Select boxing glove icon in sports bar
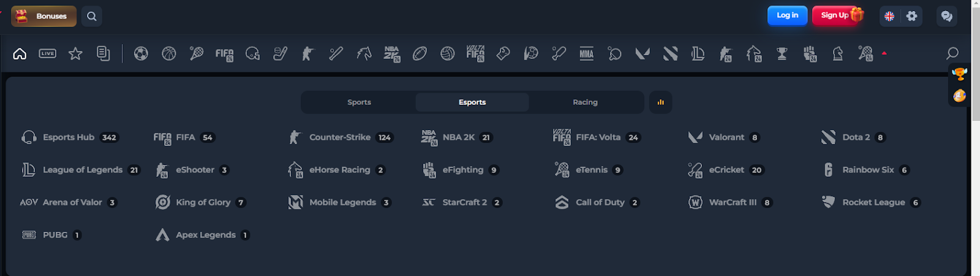The width and height of the screenshot is (980, 276). tap(503, 53)
